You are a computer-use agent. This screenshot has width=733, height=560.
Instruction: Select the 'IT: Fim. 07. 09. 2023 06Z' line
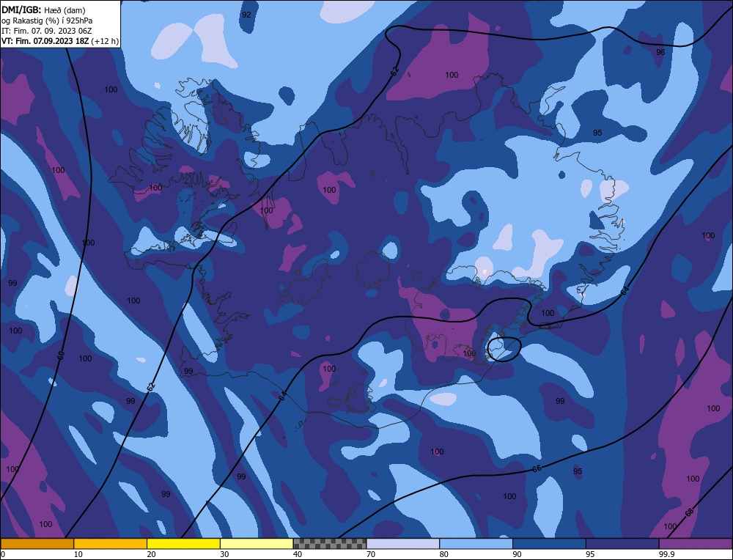coord(47,31)
